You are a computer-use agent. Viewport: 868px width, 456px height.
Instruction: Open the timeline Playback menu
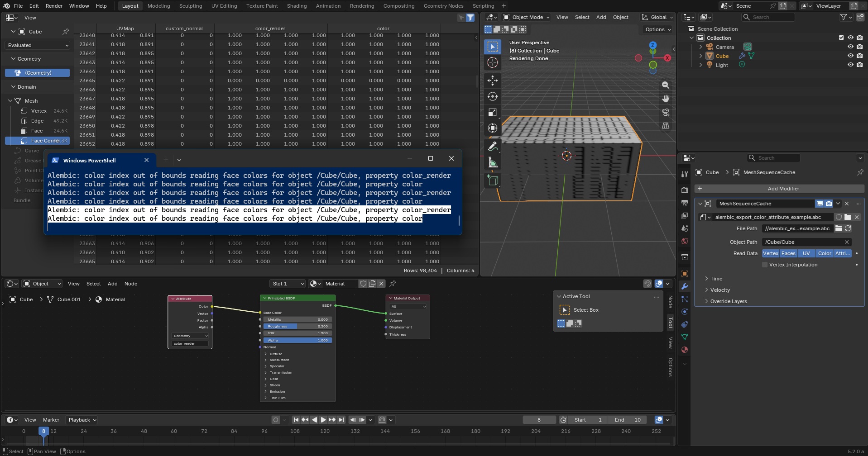coord(82,420)
